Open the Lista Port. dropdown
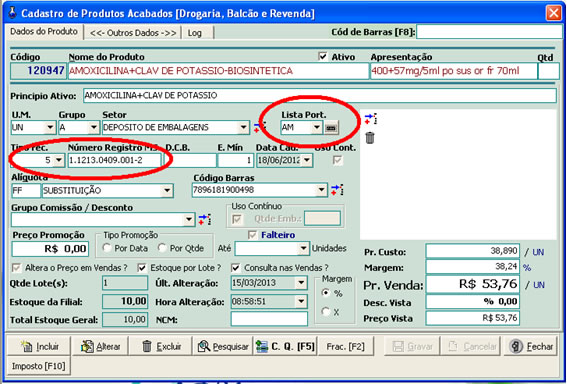Image resolution: width=567 pixels, height=385 pixels. tap(316, 127)
